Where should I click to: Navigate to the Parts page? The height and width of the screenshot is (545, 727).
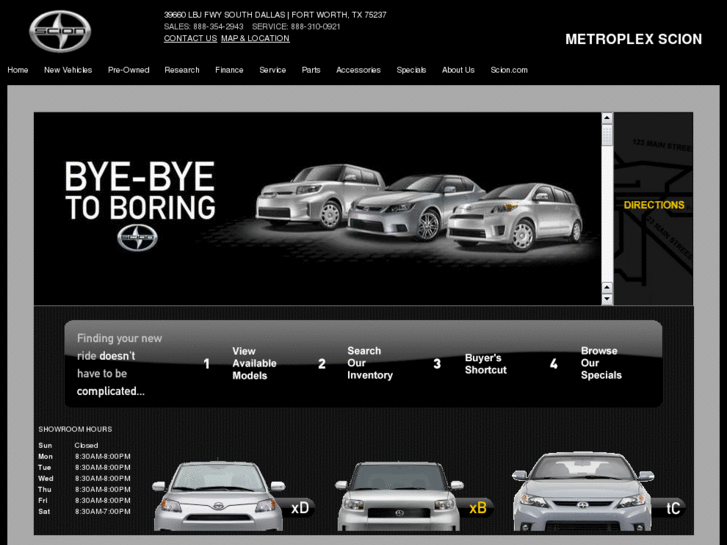[x=311, y=70]
